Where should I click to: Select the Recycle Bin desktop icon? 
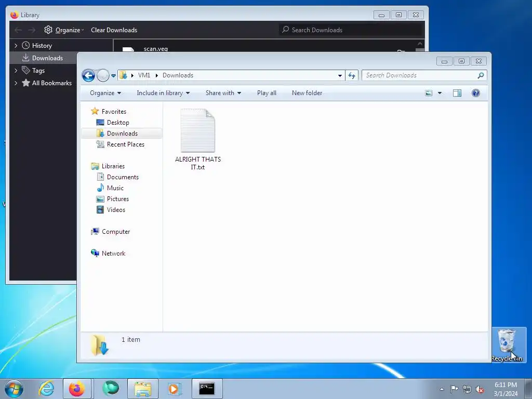[507, 345]
